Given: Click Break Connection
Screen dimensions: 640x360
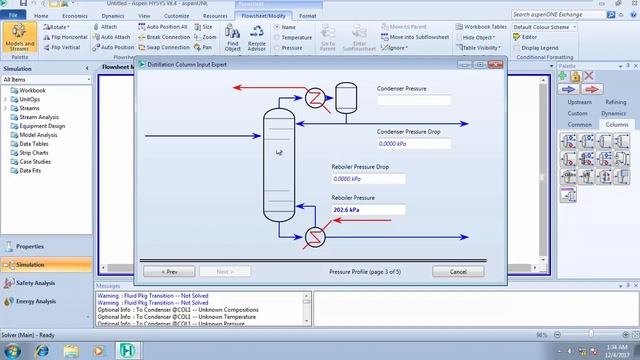Looking at the screenshot, I should (x=164, y=37).
